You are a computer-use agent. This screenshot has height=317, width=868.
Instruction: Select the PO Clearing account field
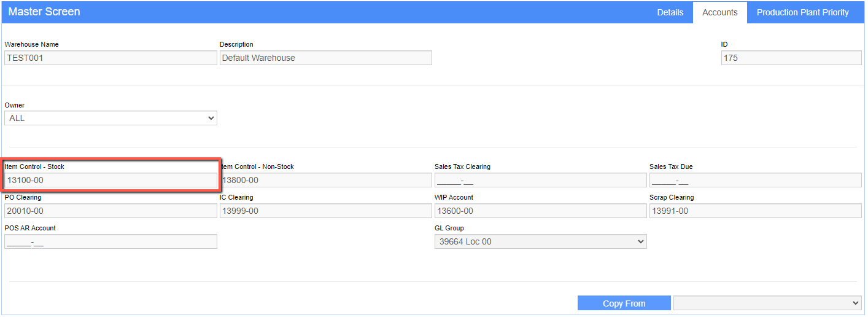pyautogui.click(x=110, y=211)
